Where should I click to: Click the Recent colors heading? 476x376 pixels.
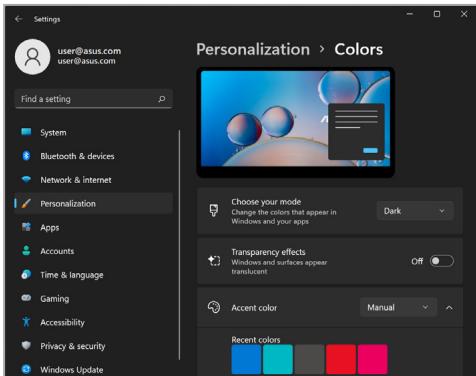(256, 340)
